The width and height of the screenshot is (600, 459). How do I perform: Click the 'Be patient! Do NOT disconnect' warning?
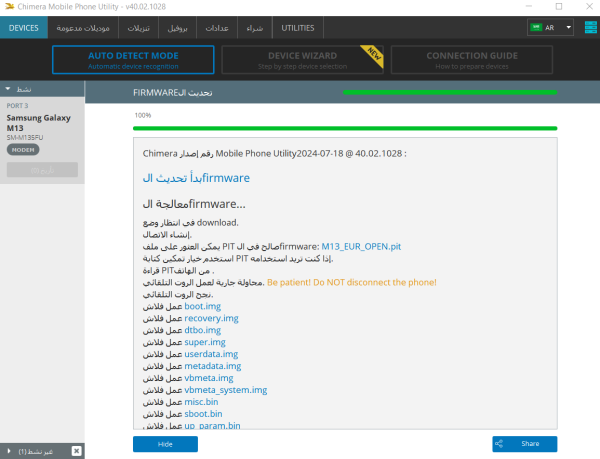coord(352,282)
